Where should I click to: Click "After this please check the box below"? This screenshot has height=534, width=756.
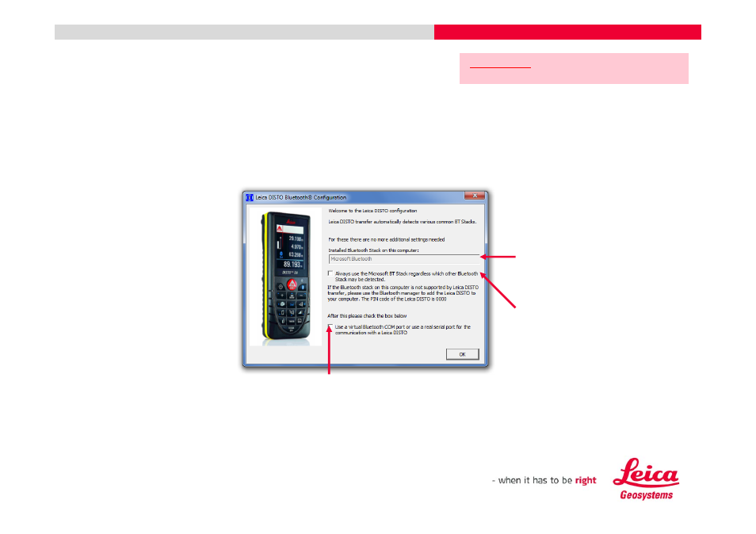[x=367, y=315]
